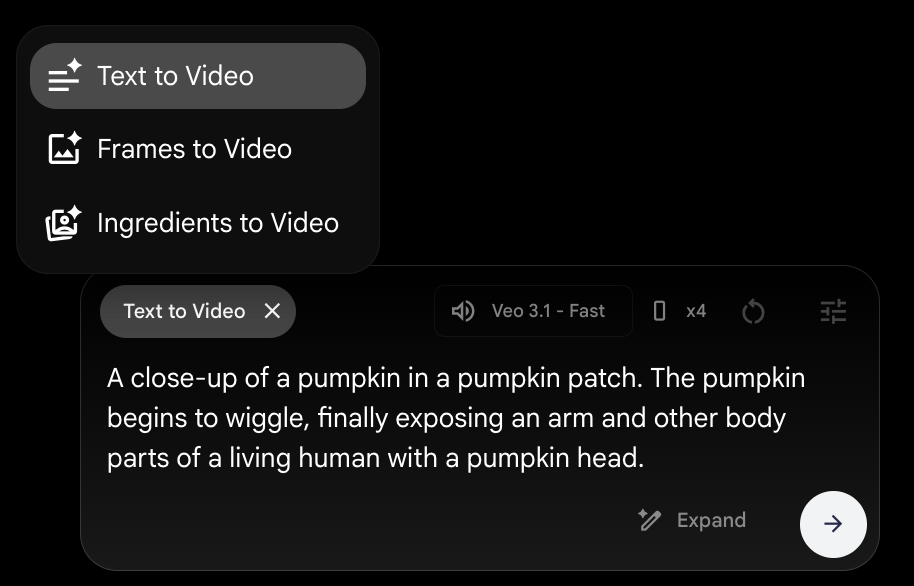Image resolution: width=914 pixels, height=586 pixels.
Task: Select Text to Video menu option
Action: pyautogui.click(x=175, y=76)
